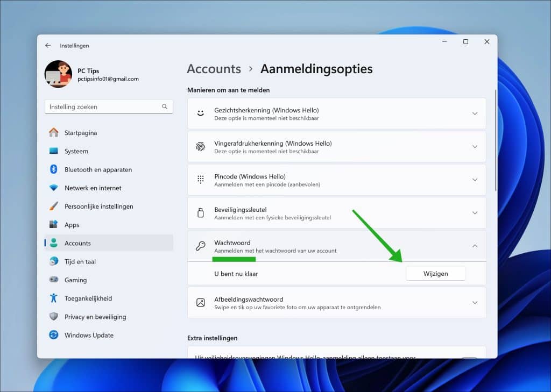Click the paintbrush Persoonlijke instellingen icon
Image resolution: width=551 pixels, height=392 pixels.
pos(54,206)
